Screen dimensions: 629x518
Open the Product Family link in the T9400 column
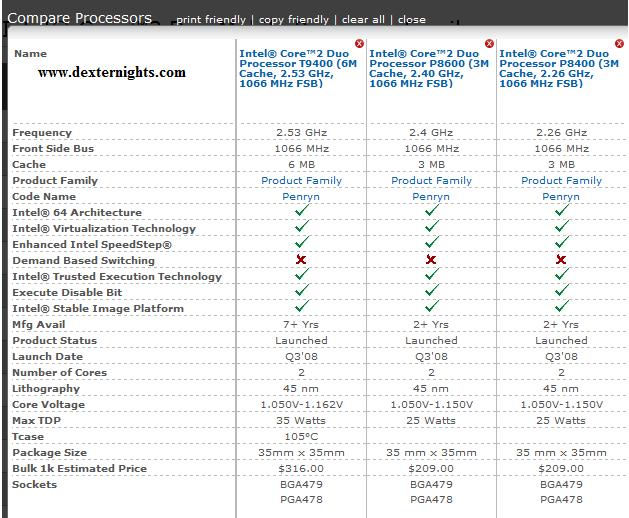point(301,181)
